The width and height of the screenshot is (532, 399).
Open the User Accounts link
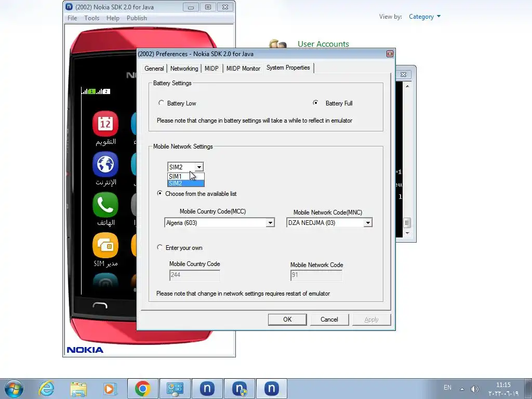point(323,44)
